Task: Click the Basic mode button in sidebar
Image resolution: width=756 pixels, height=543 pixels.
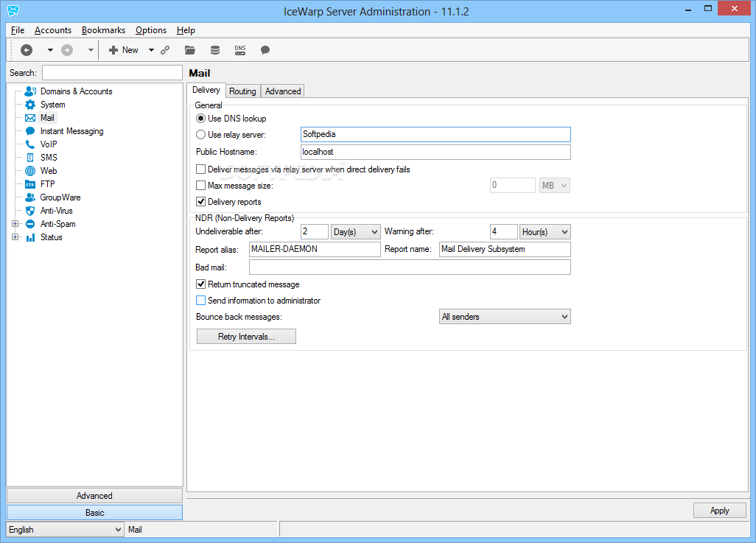Action: point(94,513)
